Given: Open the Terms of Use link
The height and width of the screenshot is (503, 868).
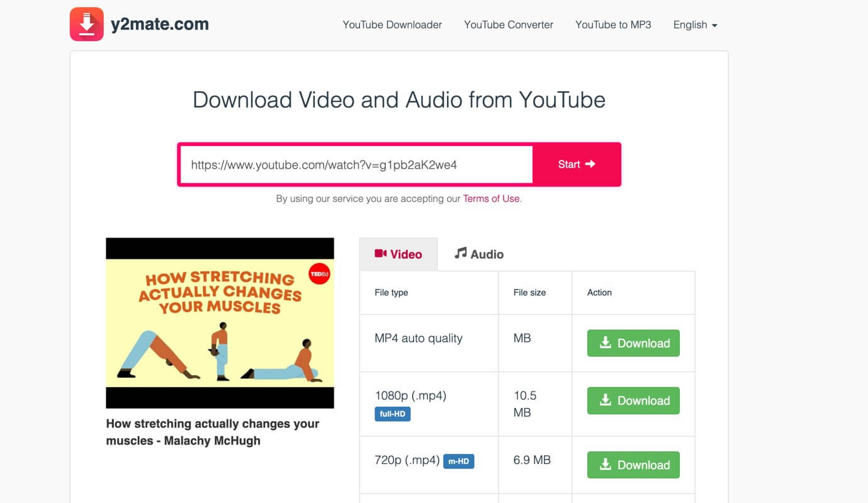Looking at the screenshot, I should 492,198.
